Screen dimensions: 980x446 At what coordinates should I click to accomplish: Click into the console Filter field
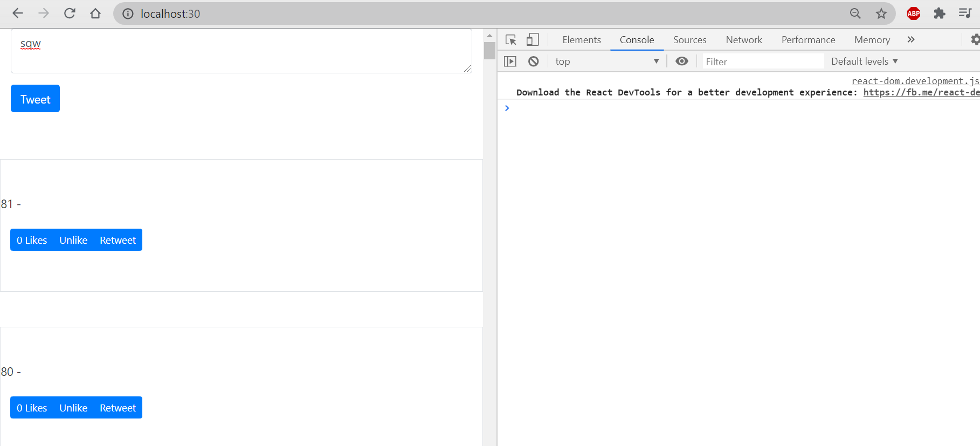pos(763,61)
